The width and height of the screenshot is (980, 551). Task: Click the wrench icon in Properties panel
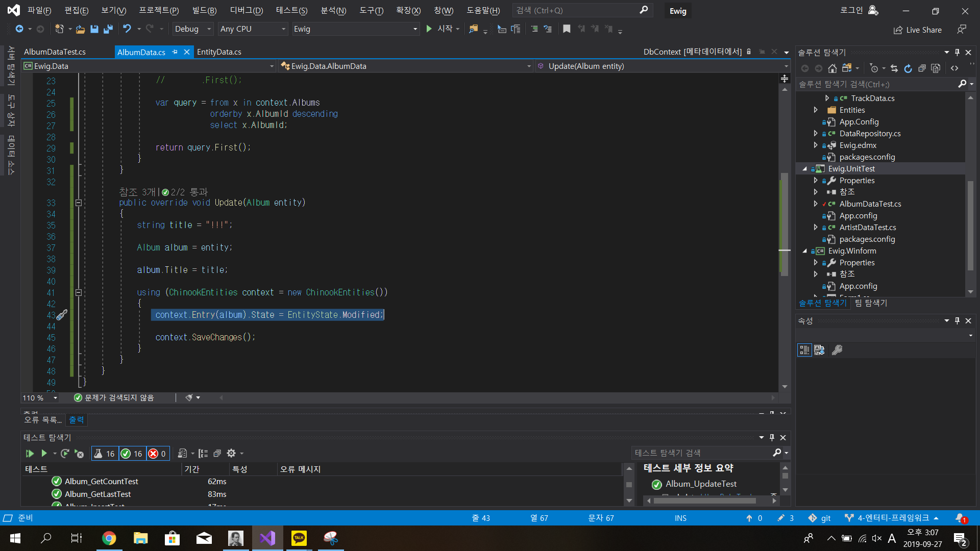click(837, 350)
